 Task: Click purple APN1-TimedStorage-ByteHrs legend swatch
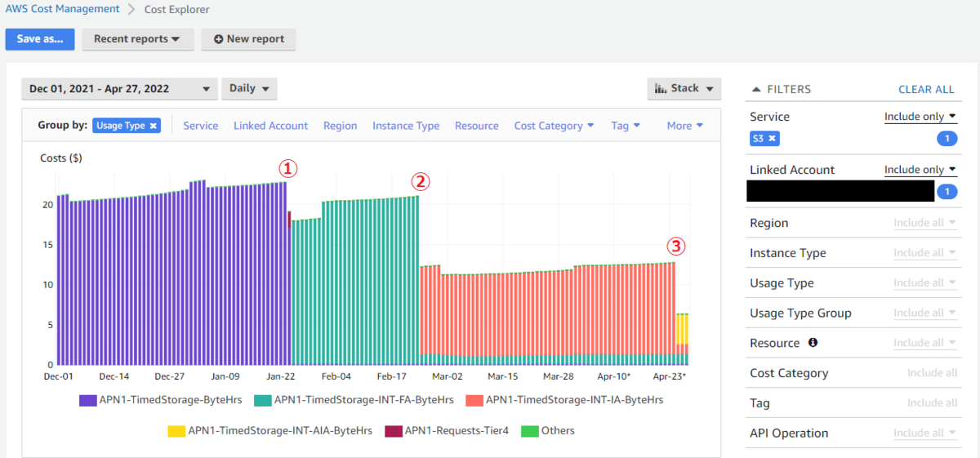pos(88,400)
